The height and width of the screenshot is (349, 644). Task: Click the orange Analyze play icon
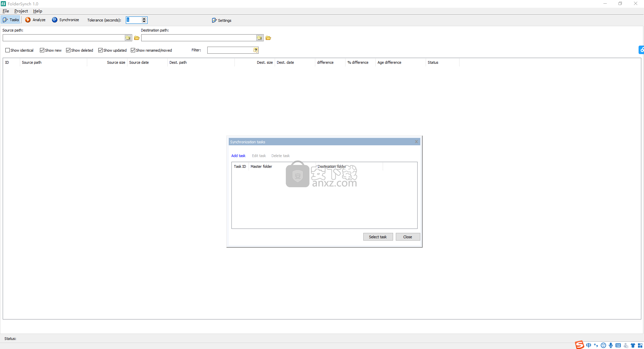(x=28, y=20)
